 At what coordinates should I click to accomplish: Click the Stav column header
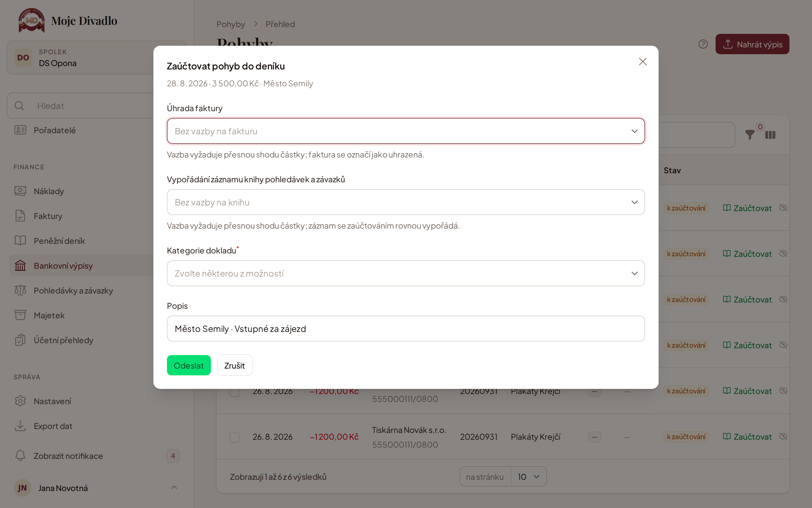672,170
